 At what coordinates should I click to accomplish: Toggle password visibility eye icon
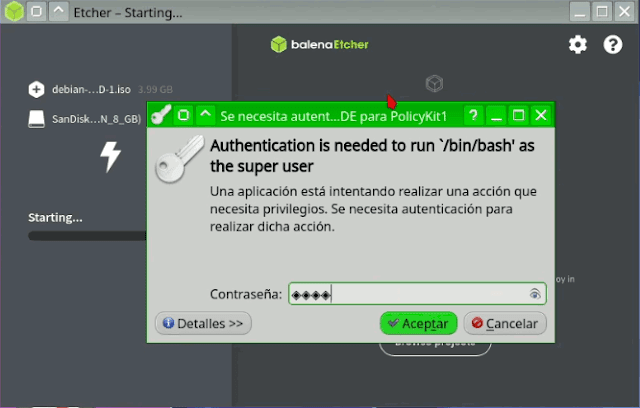535,293
